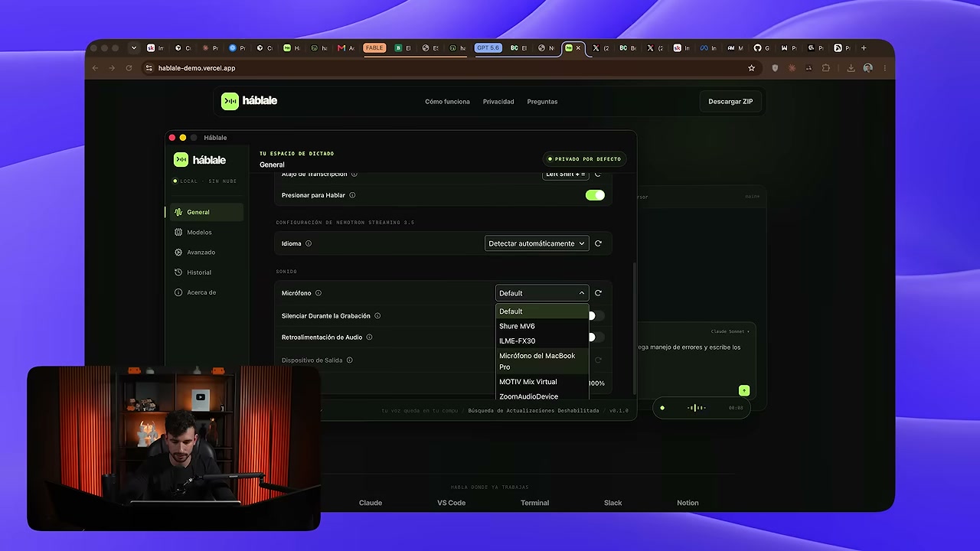The height and width of the screenshot is (551, 980).
Task: Click VS Code label in footer row
Action: point(451,503)
